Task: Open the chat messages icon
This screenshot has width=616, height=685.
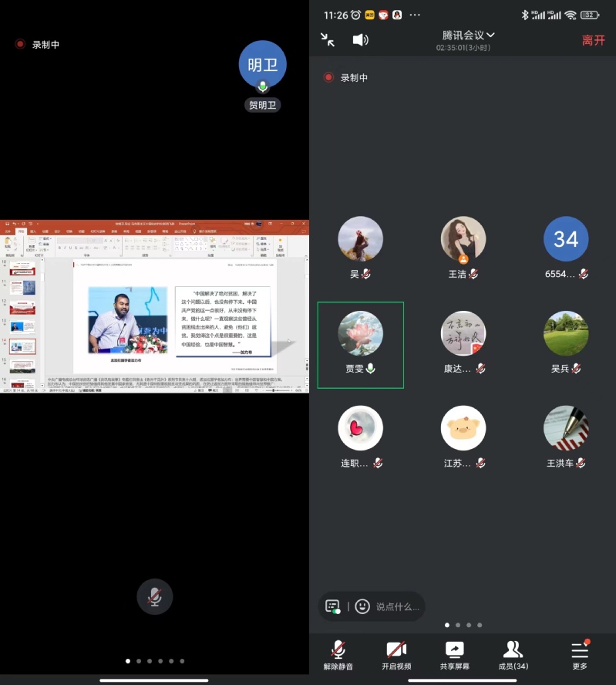Action: coord(333,606)
